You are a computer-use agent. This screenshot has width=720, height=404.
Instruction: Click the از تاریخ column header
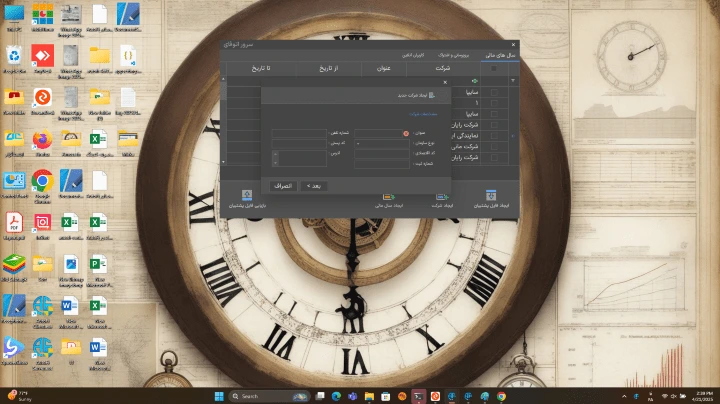point(329,68)
